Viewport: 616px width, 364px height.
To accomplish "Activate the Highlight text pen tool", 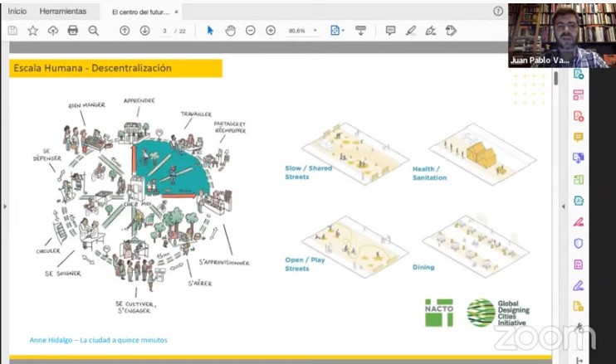I will coord(410,31).
